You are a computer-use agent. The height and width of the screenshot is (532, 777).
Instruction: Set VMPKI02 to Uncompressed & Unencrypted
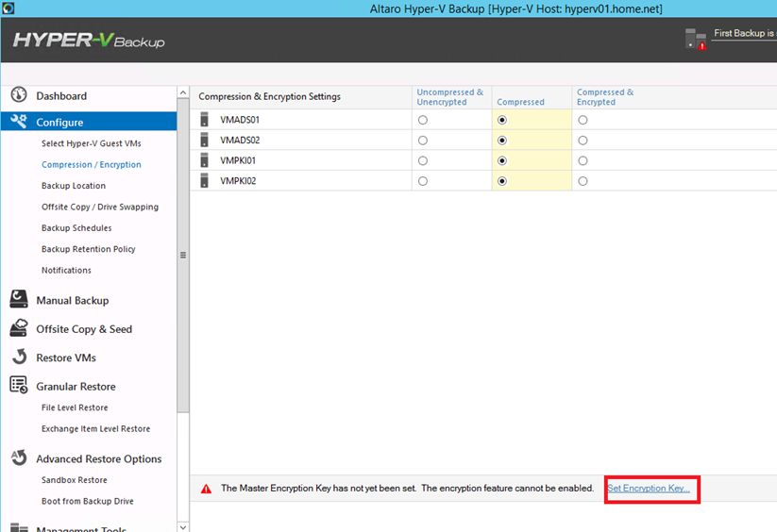[423, 181]
